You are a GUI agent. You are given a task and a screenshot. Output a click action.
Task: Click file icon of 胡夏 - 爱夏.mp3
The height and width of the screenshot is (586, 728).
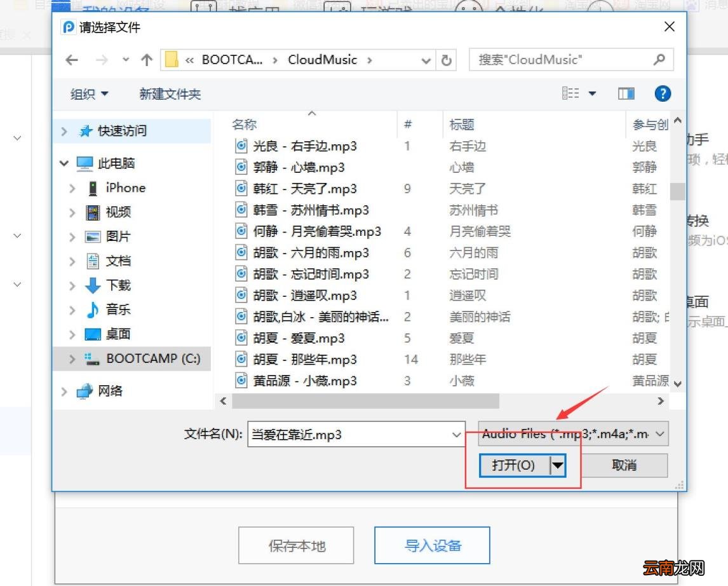(x=241, y=338)
